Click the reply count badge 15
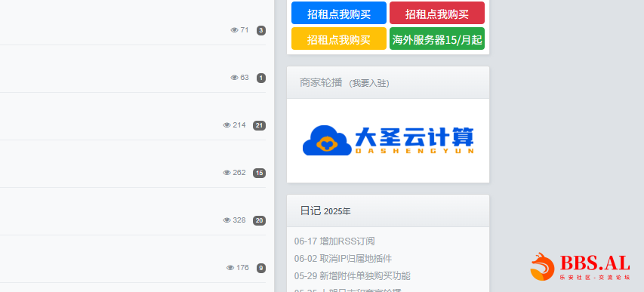 [x=259, y=174]
